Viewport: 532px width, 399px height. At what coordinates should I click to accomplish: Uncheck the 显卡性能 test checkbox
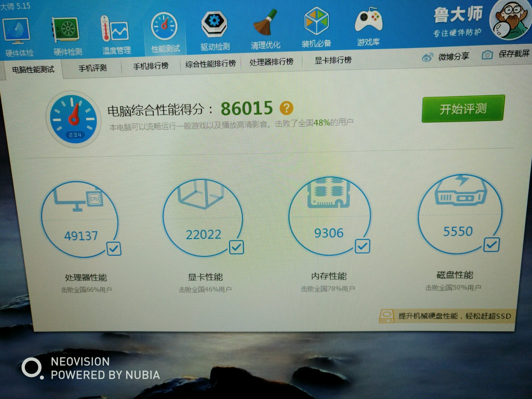coord(236,247)
